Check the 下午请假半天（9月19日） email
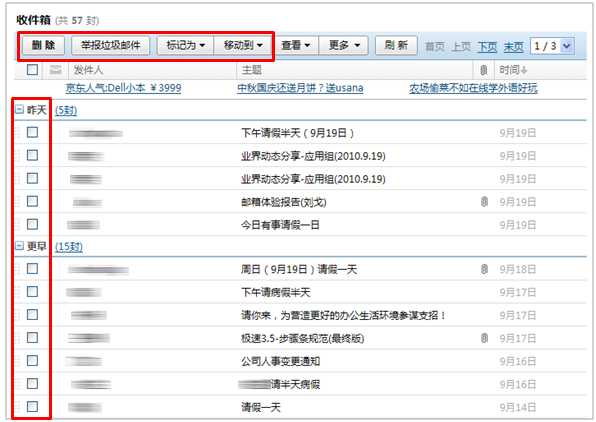Image resolution: width=596 pixels, height=422 pixels. 32,132
